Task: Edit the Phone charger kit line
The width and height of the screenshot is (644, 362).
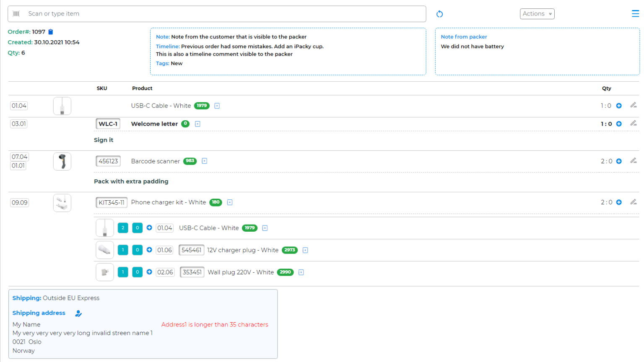Action: click(x=633, y=202)
